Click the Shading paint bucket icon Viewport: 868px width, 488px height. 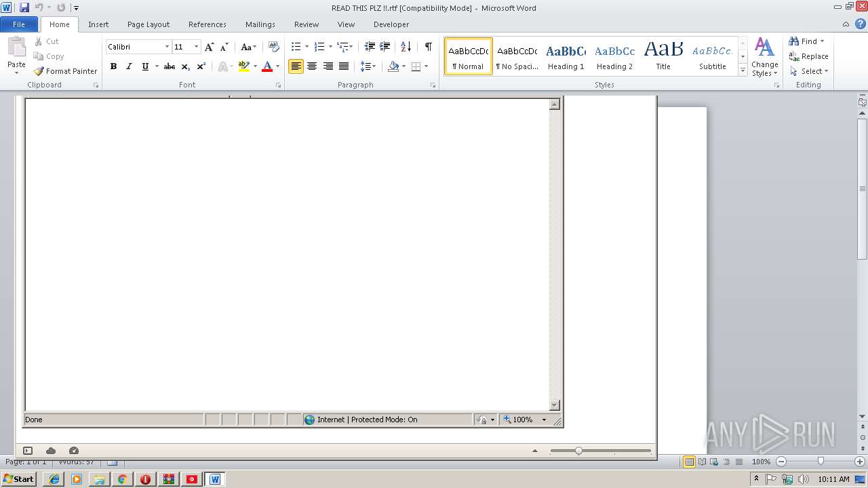[393, 66]
